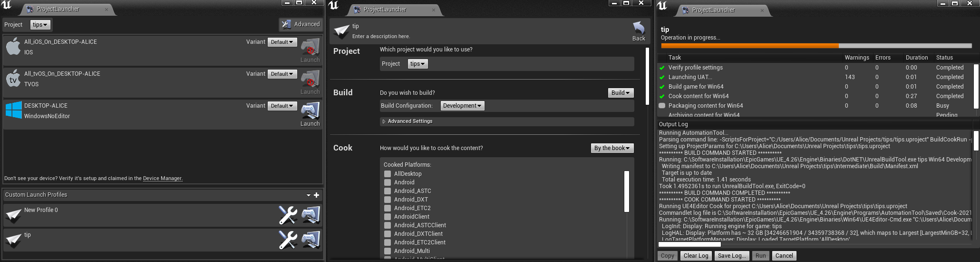Go Back from tip profile editor
The image size is (980, 262).
tap(639, 31)
